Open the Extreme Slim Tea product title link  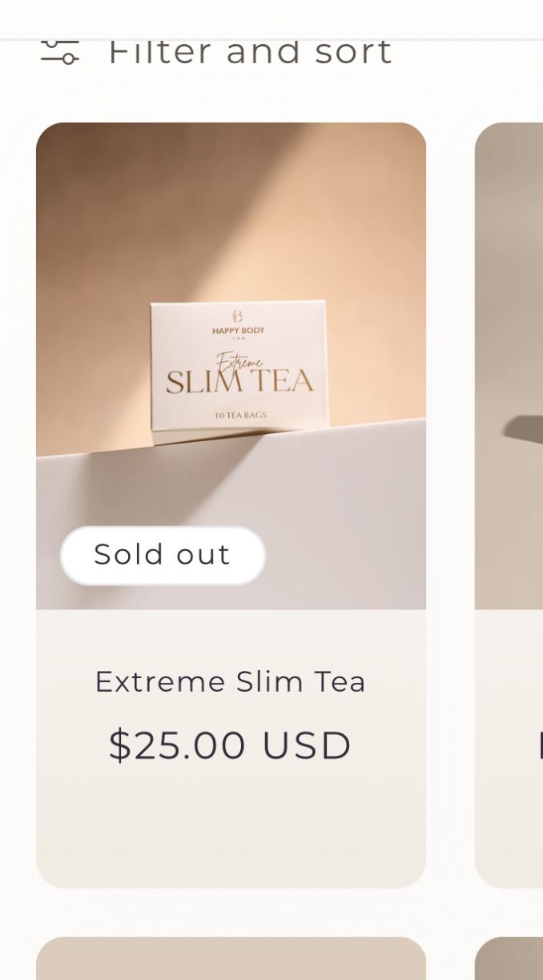coord(231,682)
